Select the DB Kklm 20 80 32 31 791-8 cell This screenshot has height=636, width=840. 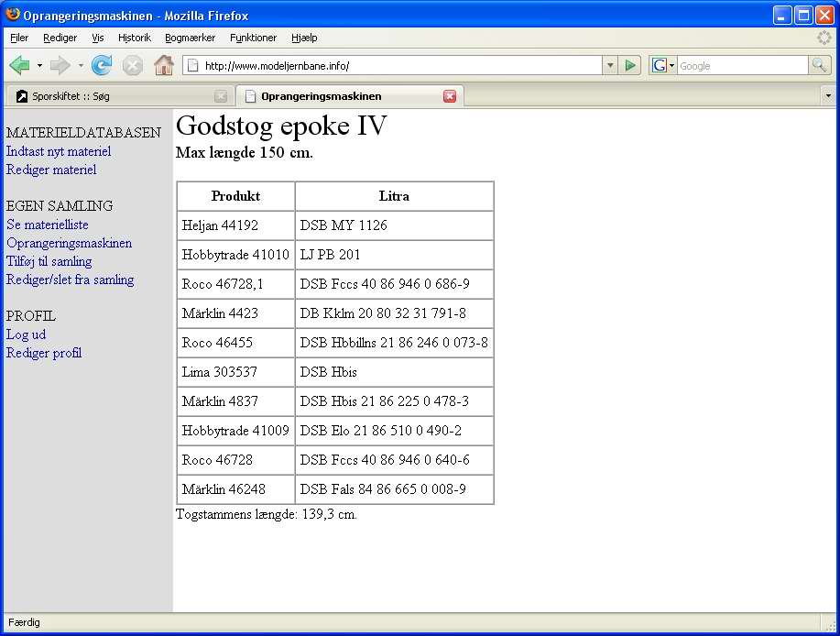pyautogui.click(x=394, y=313)
